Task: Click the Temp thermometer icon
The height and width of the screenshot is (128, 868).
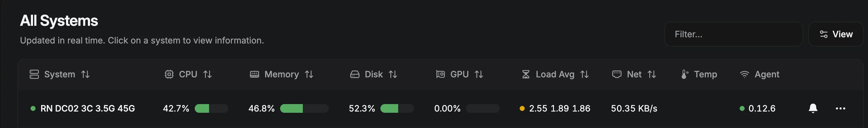Action: pyautogui.click(x=684, y=74)
